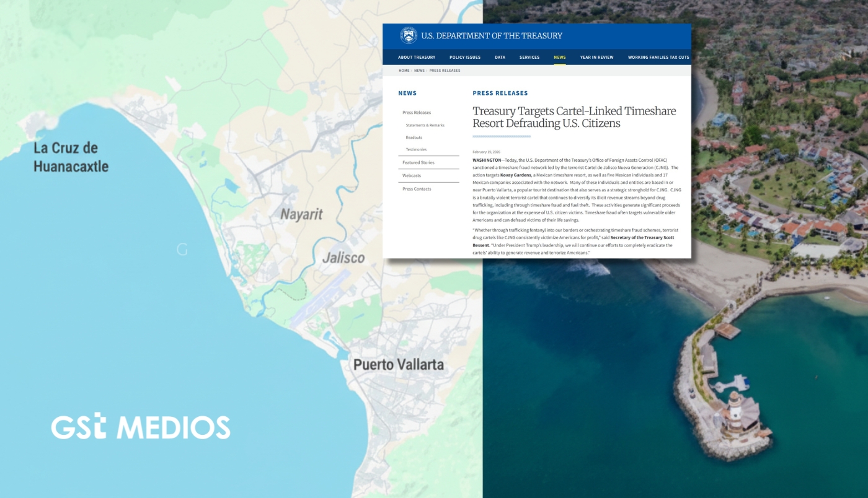Viewport: 868px width, 498px height.
Task: Click the U.S. Department of the Treasury title
Action: coord(492,36)
